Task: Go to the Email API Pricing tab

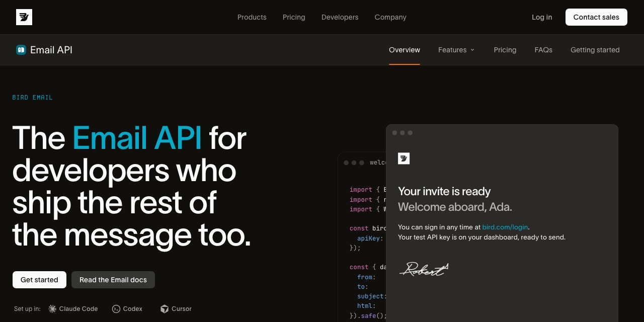Action: tap(505, 50)
